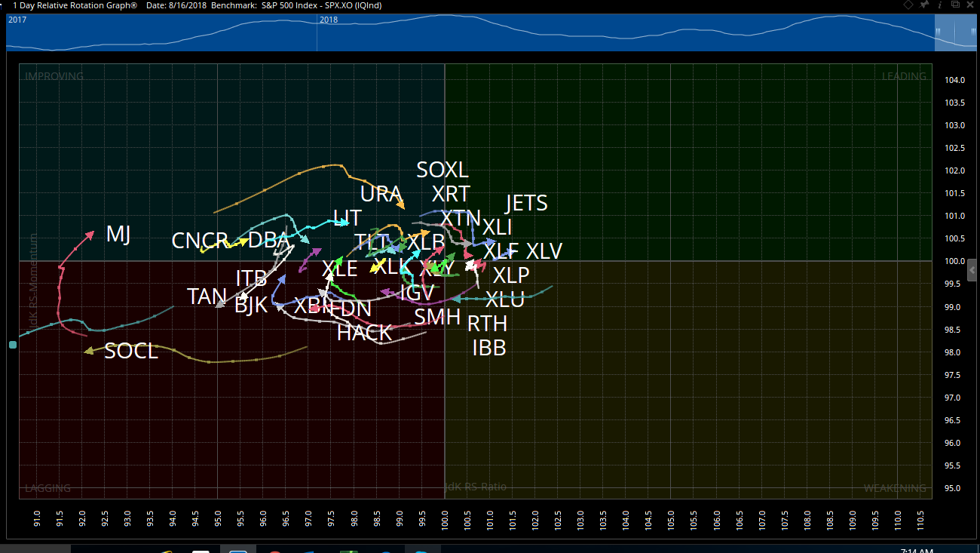The image size is (980, 553).
Task: Click the LAGGING quadrant label
Action: tap(47, 488)
